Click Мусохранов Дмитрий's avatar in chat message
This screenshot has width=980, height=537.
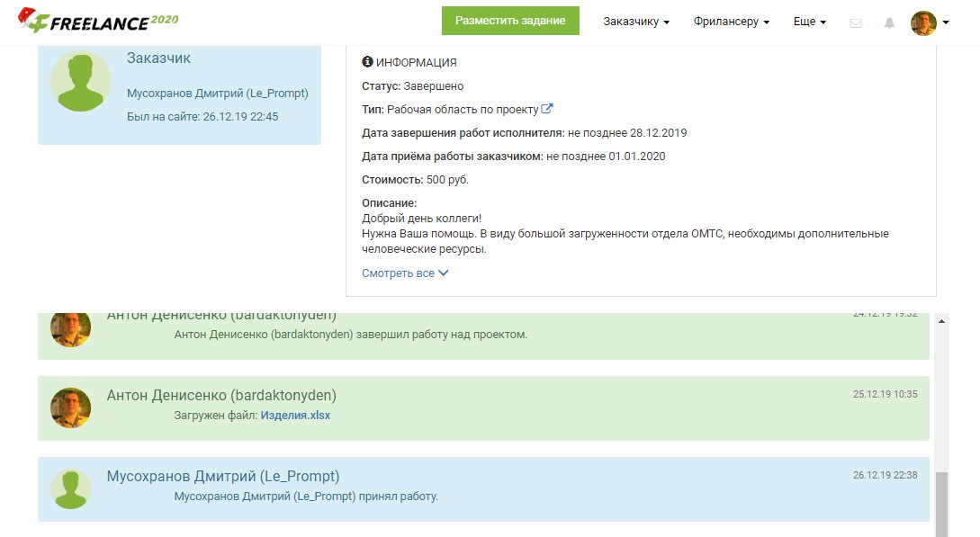(x=70, y=488)
